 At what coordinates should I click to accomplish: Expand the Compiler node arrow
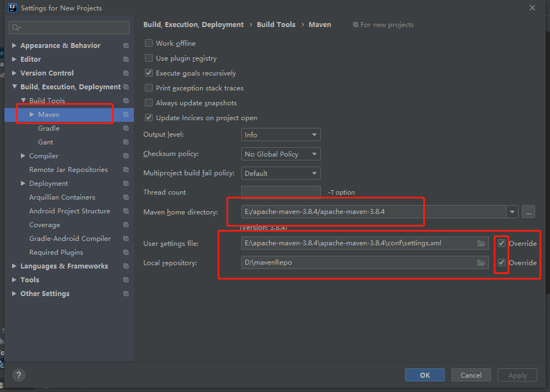click(23, 156)
